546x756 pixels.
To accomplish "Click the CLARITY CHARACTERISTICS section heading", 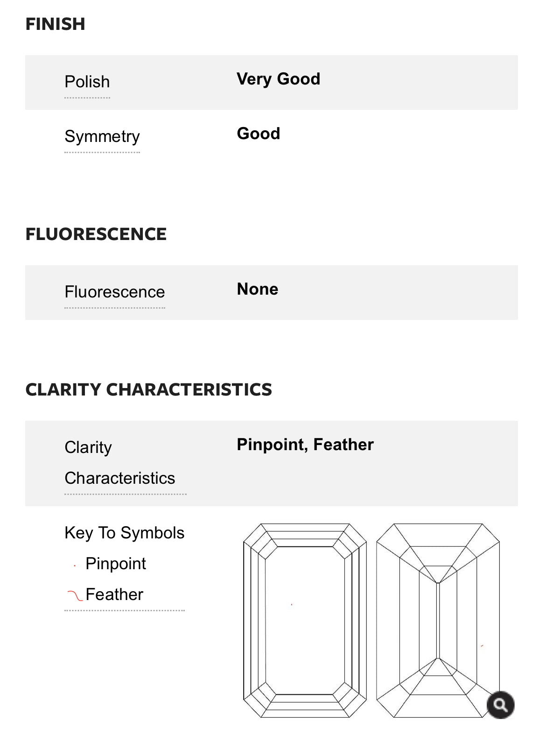I will [x=149, y=390].
